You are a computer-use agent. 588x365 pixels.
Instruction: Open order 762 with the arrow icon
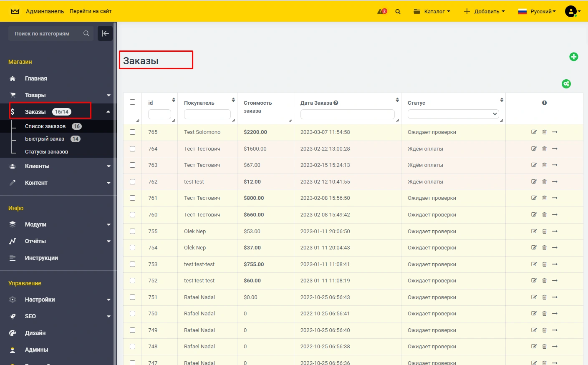[555, 181]
